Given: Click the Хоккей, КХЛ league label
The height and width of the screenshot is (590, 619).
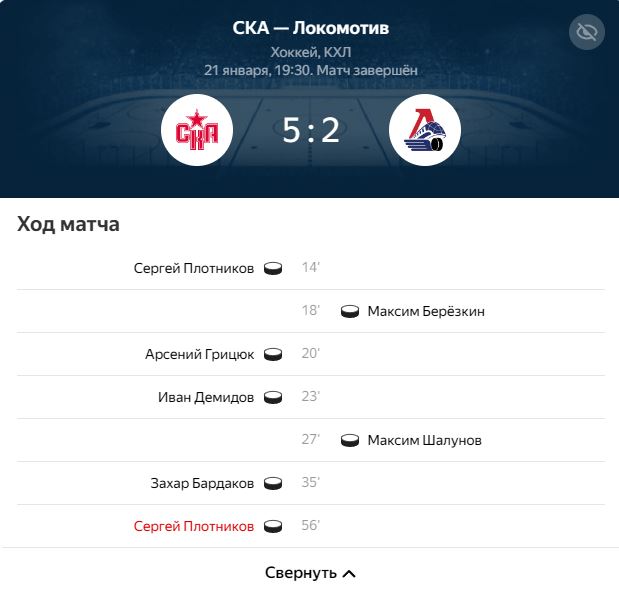Looking at the screenshot, I should [x=311, y=52].
